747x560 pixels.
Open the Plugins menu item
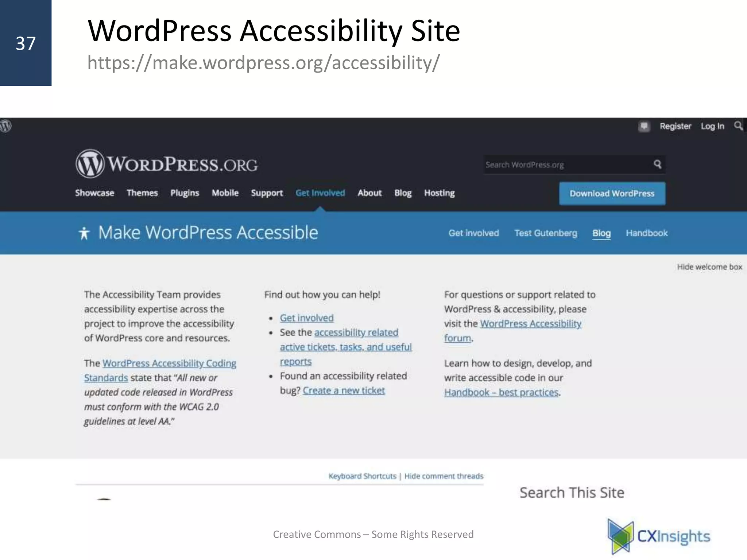tap(185, 193)
